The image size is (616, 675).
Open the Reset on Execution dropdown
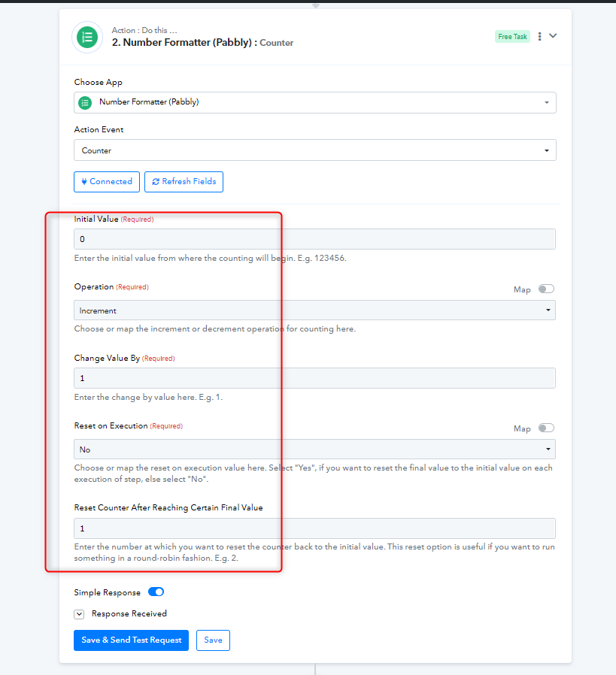(315, 449)
